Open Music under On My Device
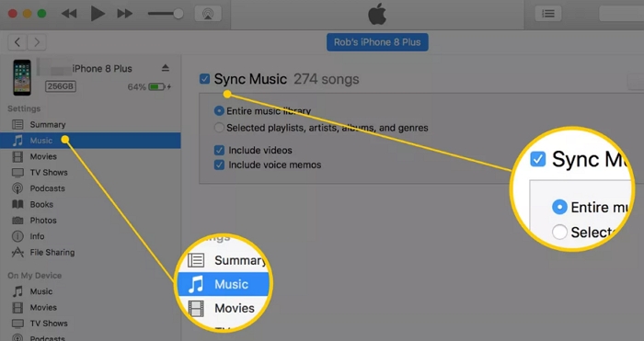 coord(90,291)
